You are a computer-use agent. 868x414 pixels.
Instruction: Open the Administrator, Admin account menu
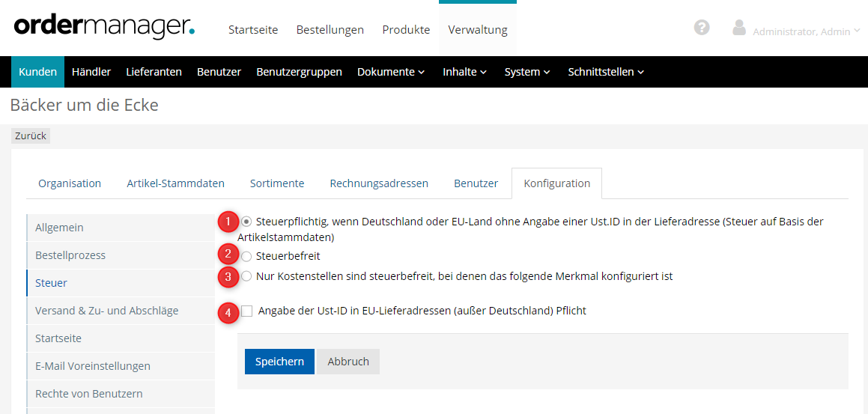click(806, 31)
